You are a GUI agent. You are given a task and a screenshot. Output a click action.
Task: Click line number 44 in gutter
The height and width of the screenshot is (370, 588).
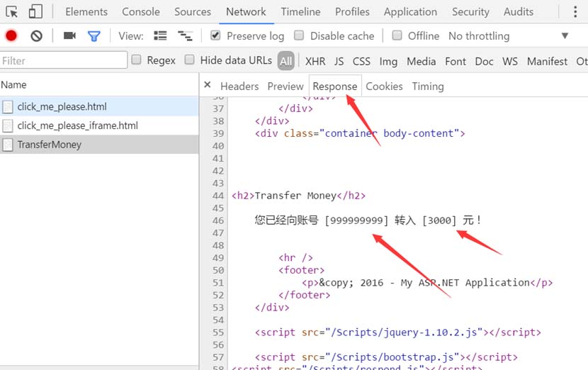(x=218, y=196)
